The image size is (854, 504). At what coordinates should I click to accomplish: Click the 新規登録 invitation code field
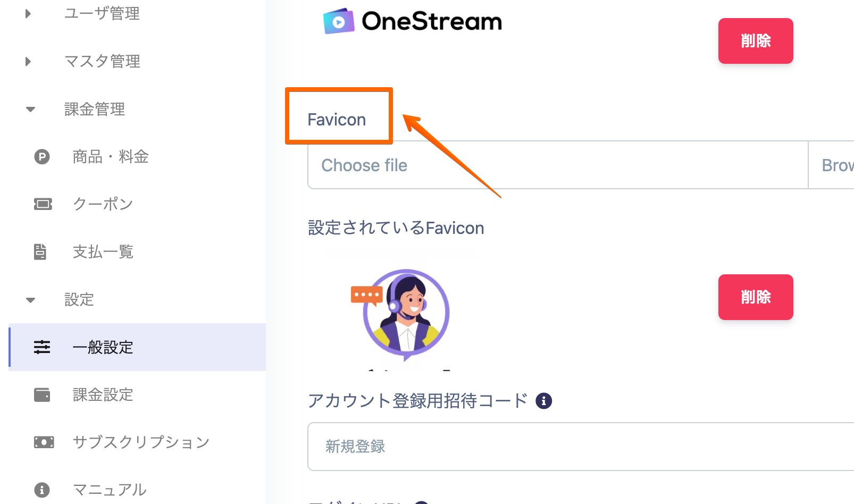(580, 447)
